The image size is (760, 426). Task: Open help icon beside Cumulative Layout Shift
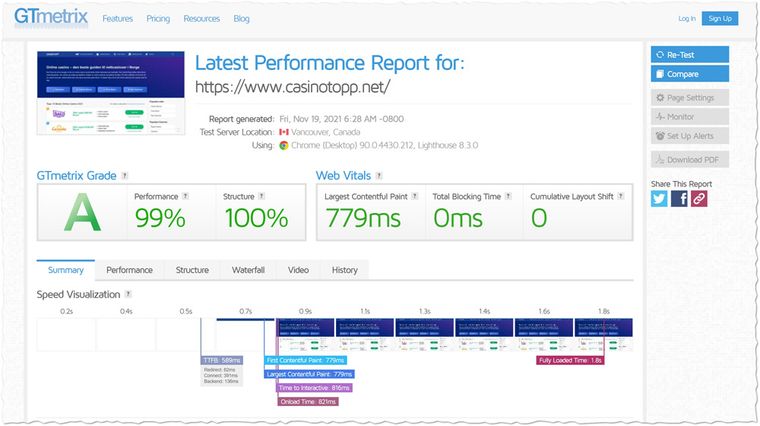pyautogui.click(x=620, y=196)
